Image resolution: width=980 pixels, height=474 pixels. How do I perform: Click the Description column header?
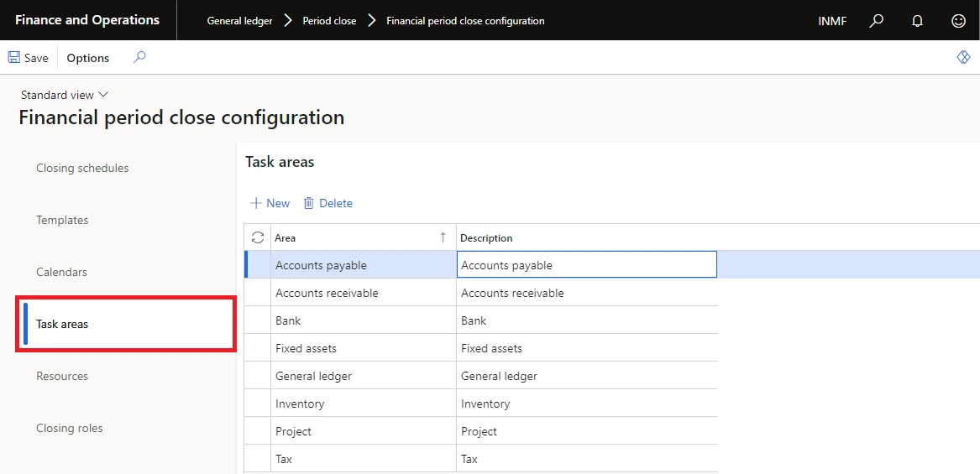[x=587, y=237]
